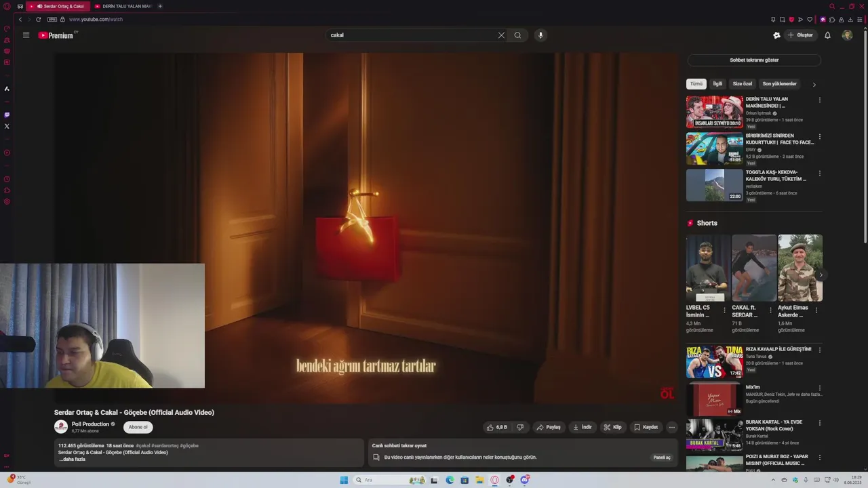This screenshot has width=868, height=488.
Task: Go back with the browser back arrow
Action: pos(20,20)
